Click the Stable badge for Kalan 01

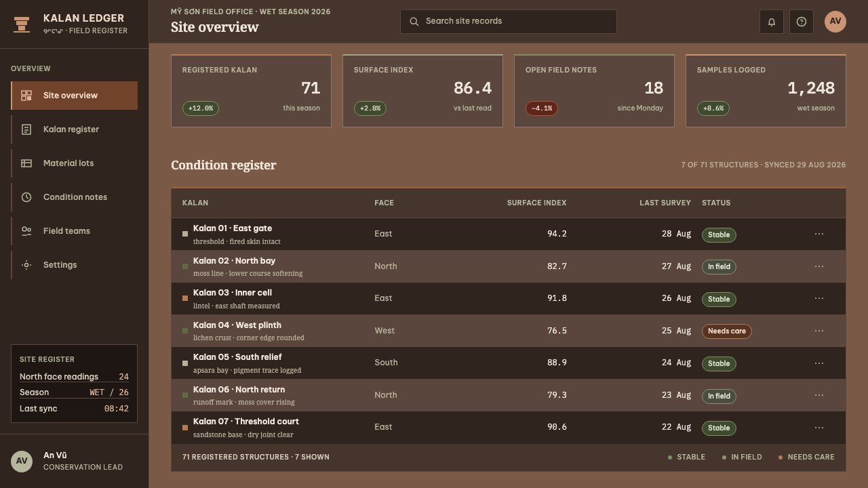coord(719,235)
